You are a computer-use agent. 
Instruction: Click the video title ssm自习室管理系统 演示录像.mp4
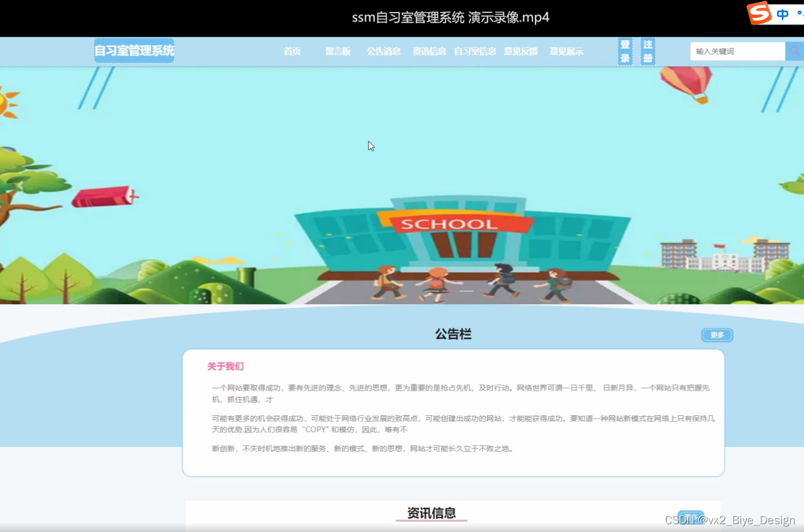(451, 17)
